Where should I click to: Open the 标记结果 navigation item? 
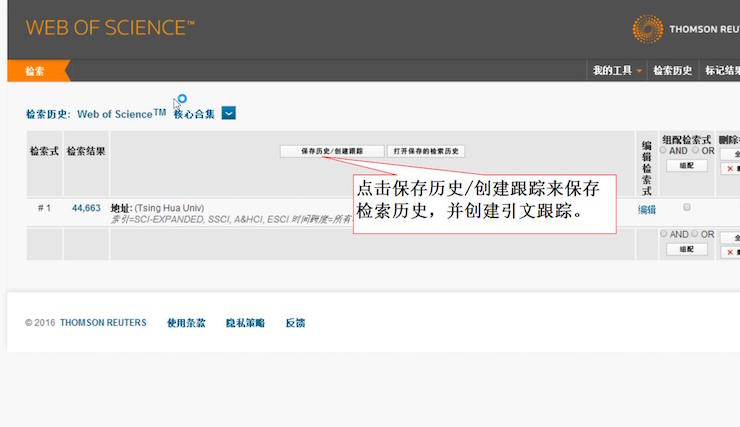coord(722,71)
